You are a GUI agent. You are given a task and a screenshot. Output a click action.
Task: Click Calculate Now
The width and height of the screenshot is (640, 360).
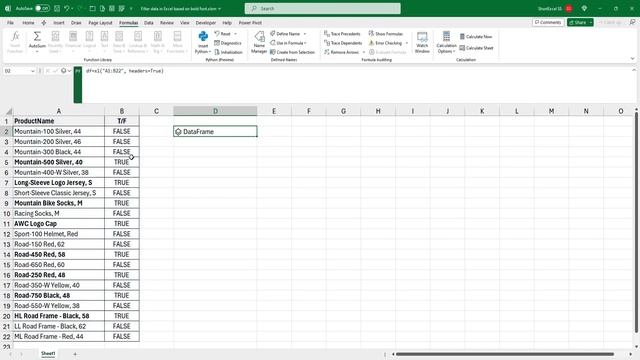pos(476,37)
